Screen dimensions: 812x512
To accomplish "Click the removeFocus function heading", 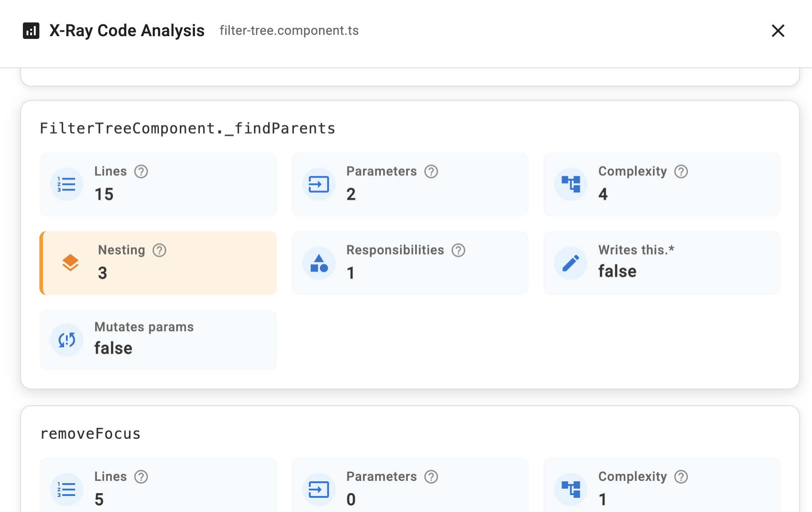I will click(90, 434).
